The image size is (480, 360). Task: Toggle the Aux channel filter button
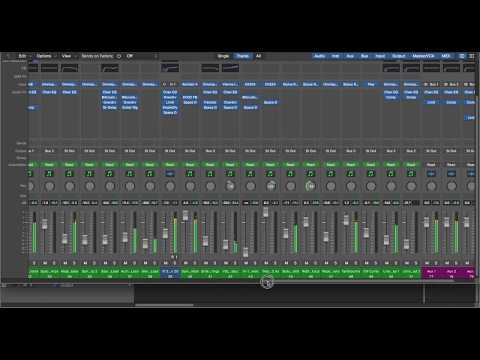(x=350, y=56)
